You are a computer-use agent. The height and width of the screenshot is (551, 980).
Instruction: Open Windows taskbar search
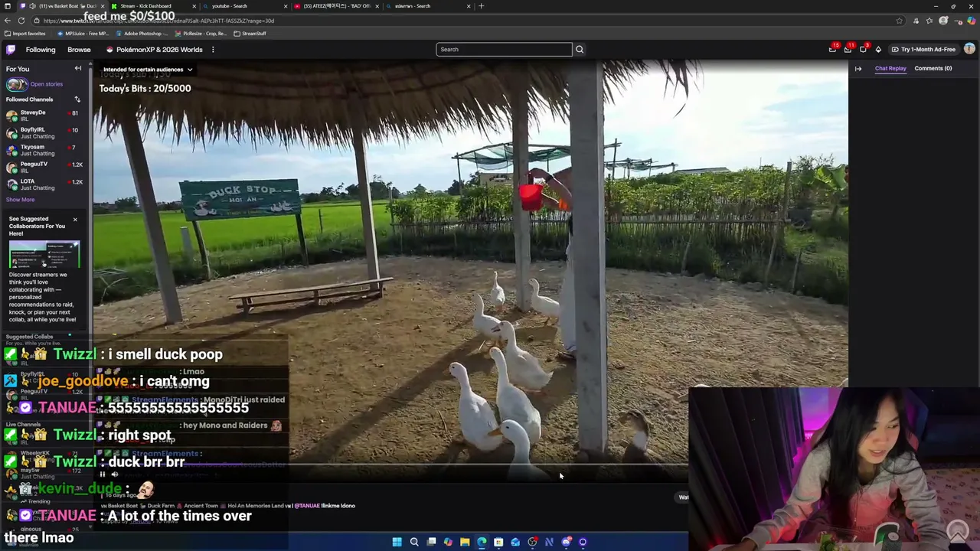point(414,542)
